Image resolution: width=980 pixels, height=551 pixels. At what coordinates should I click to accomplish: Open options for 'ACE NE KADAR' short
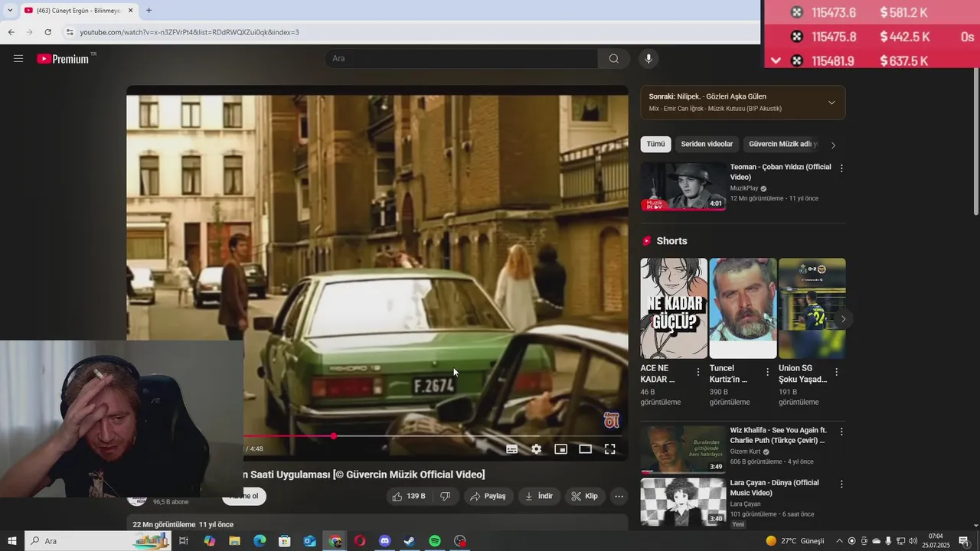698,372
